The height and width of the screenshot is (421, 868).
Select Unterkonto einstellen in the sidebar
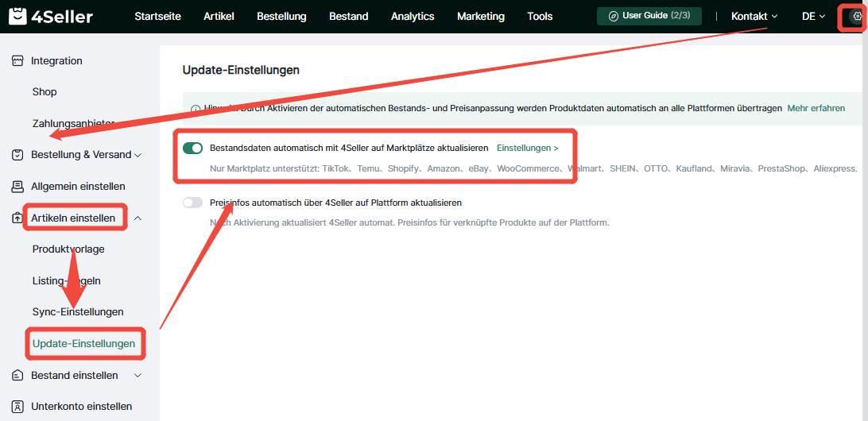pos(81,407)
